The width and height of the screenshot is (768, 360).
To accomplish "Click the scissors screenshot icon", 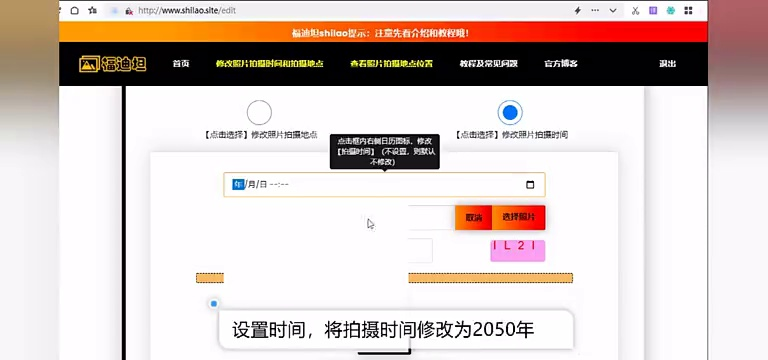I will 635,10.
